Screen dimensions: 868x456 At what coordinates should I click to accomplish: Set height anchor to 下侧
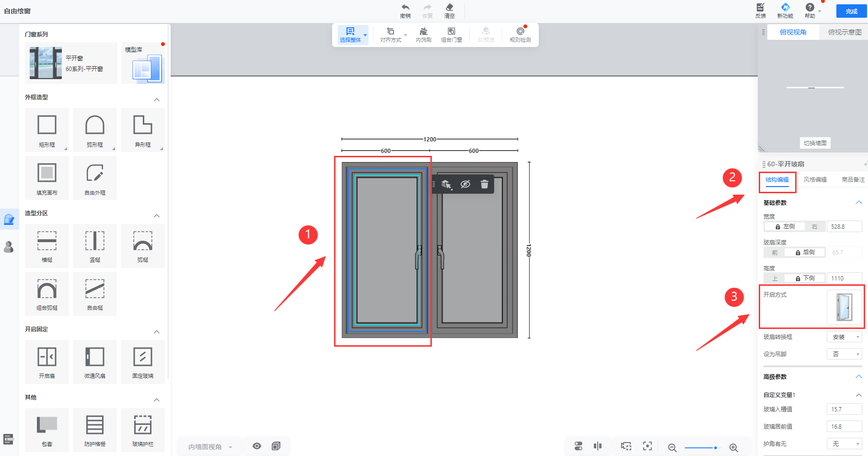(805, 278)
